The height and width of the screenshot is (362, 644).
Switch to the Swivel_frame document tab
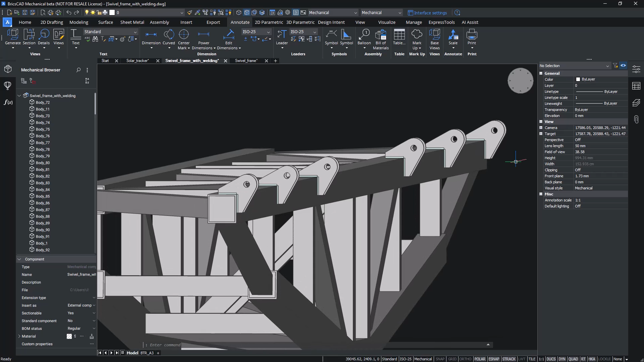click(246, 61)
